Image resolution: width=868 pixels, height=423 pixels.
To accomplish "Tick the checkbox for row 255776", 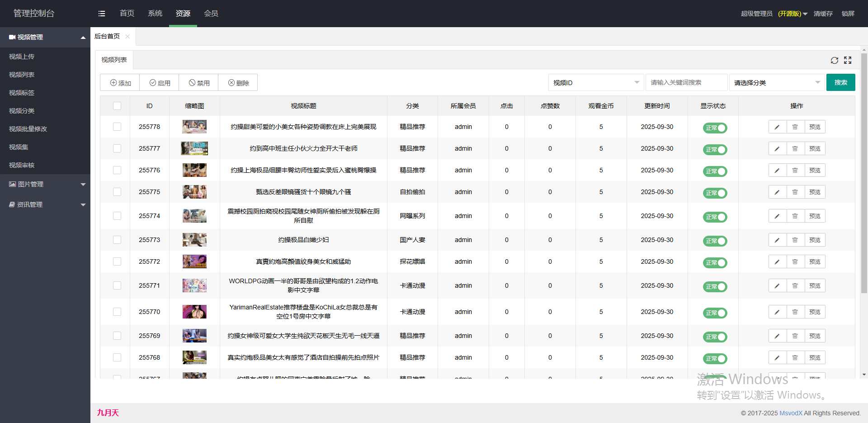I will [x=117, y=170].
